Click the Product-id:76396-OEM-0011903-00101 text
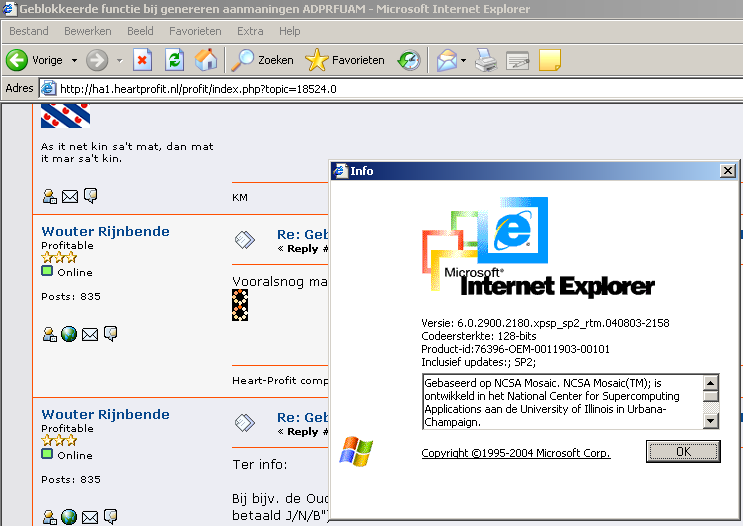 tap(515, 349)
